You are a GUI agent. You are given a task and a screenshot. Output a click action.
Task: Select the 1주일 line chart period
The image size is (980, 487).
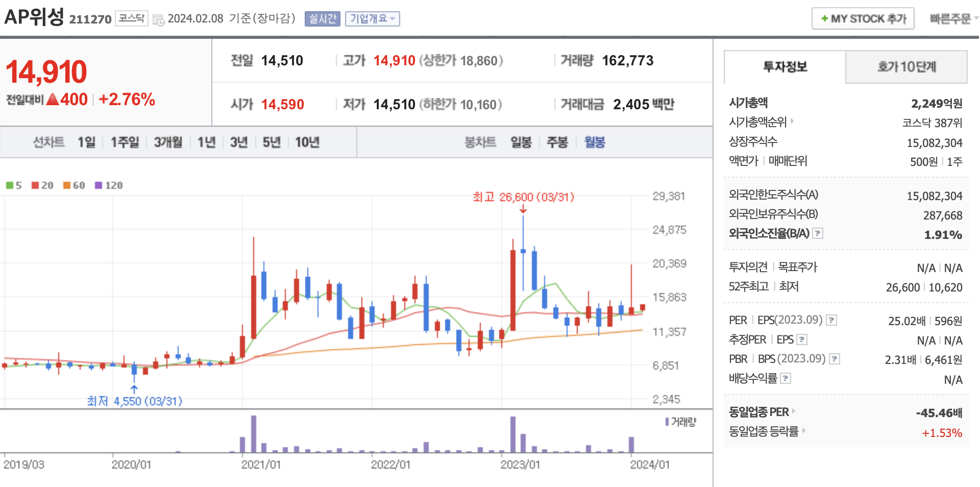pos(125,142)
